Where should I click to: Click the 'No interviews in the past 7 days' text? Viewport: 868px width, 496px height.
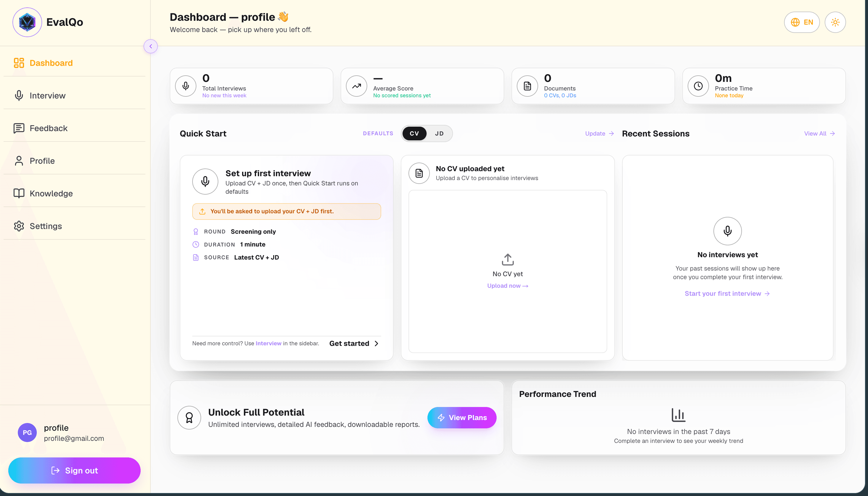pyautogui.click(x=678, y=432)
